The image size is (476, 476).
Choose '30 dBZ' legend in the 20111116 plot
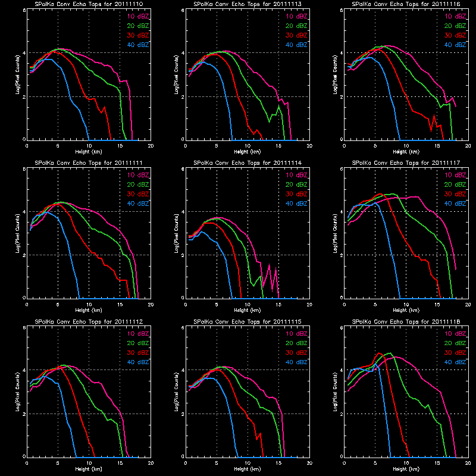pyautogui.click(x=455, y=35)
